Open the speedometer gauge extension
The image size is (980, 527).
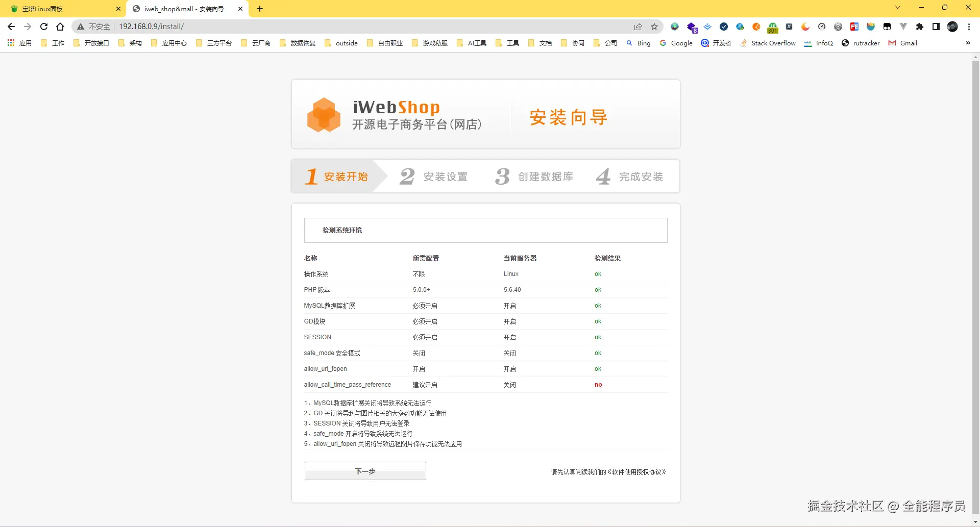click(822, 27)
